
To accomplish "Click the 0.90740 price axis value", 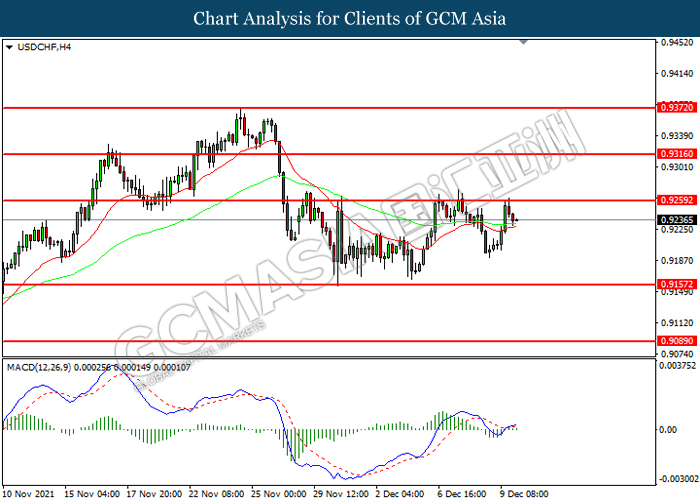I will point(677,354).
